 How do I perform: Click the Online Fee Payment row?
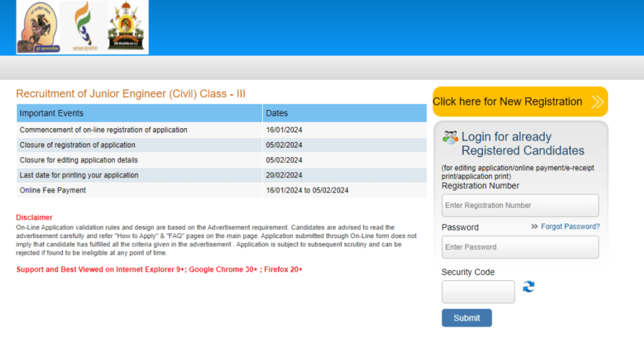pos(53,190)
